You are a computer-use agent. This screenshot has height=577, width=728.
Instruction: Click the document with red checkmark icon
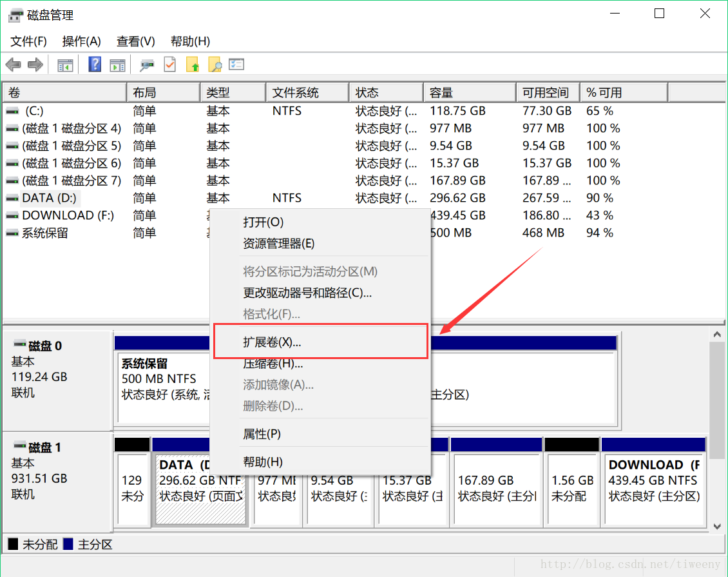(170, 64)
